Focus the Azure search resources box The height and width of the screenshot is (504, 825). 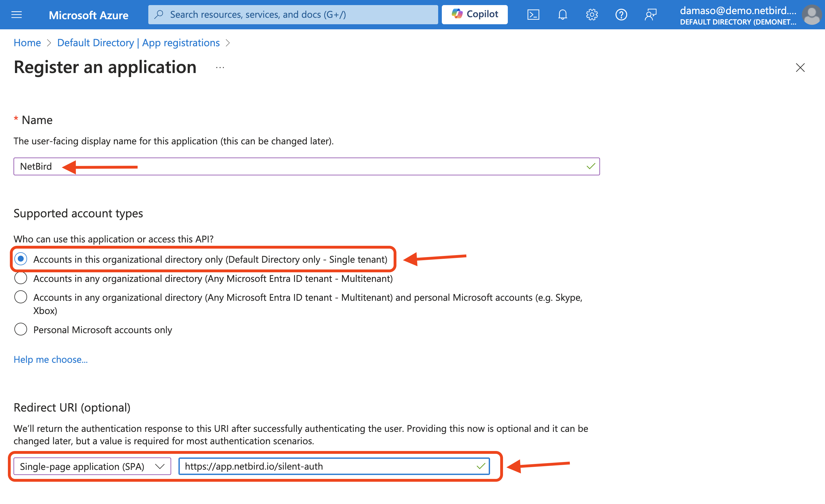293,15
